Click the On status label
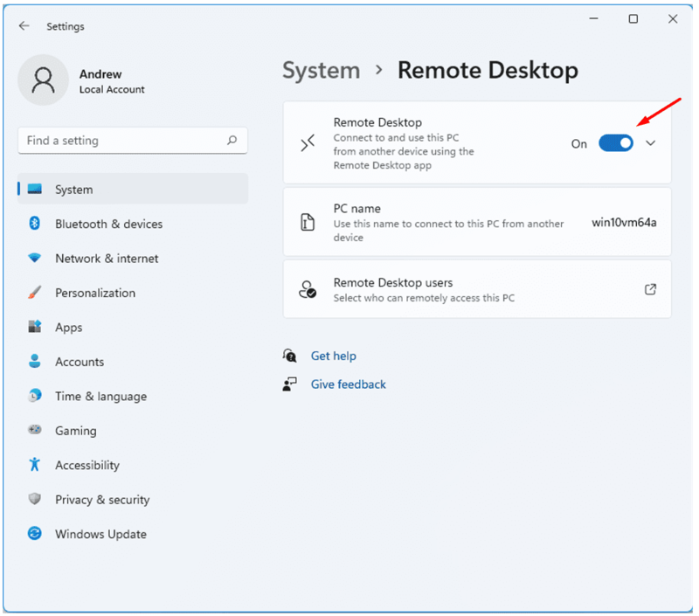699x616 pixels. pos(579,143)
